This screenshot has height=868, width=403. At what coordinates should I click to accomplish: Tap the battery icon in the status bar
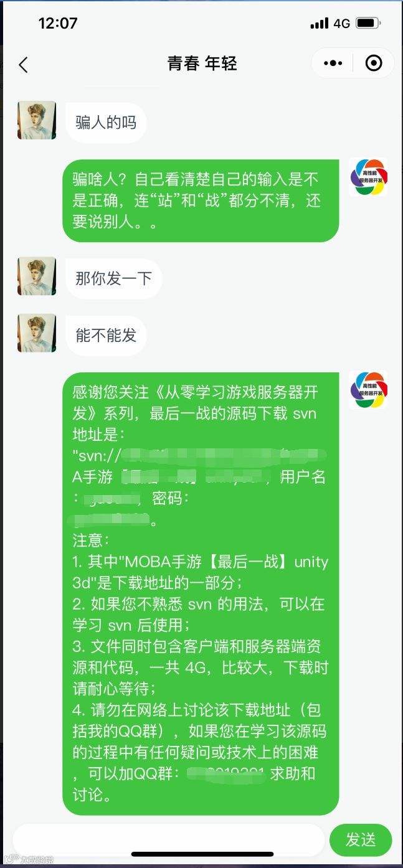point(368,24)
